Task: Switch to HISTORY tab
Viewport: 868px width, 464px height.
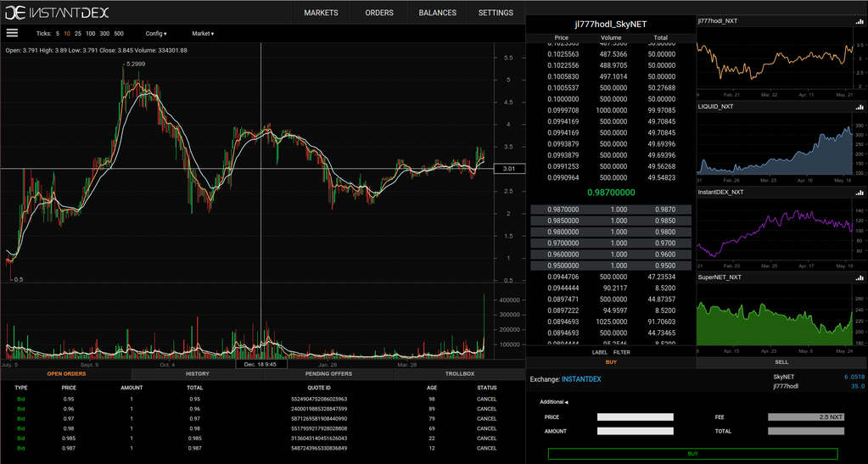Action: point(198,374)
